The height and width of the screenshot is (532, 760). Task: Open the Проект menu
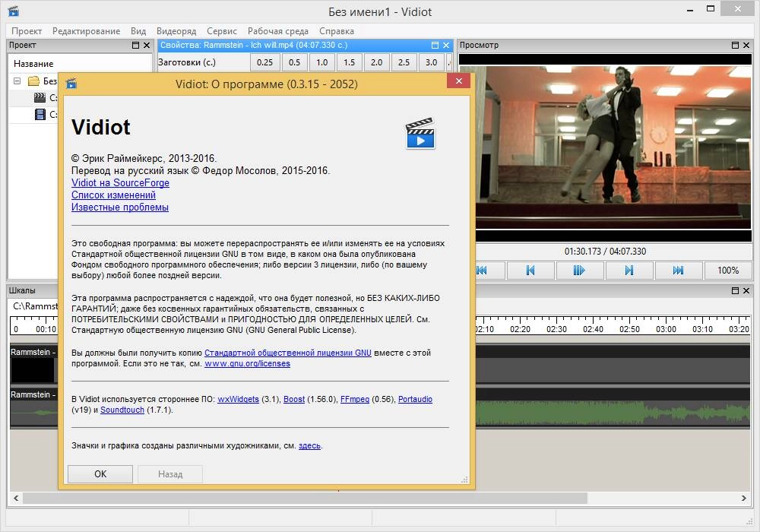(x=27, y=31)
